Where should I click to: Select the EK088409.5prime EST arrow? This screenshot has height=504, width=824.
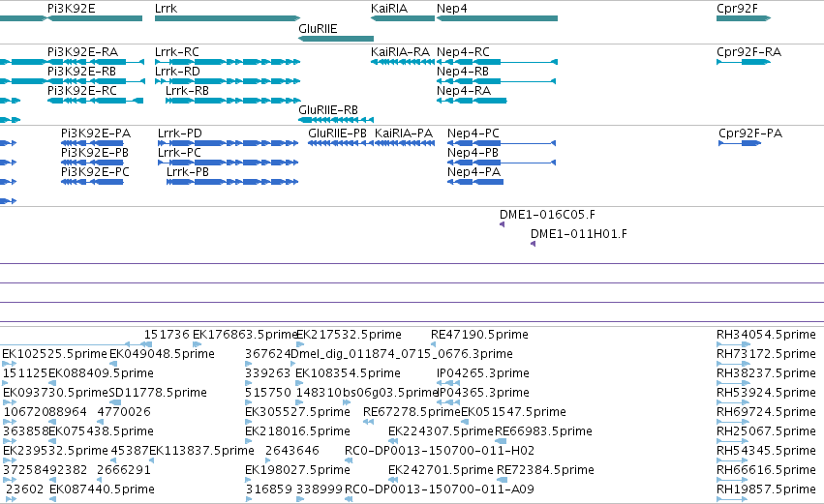tap(52, 383)
